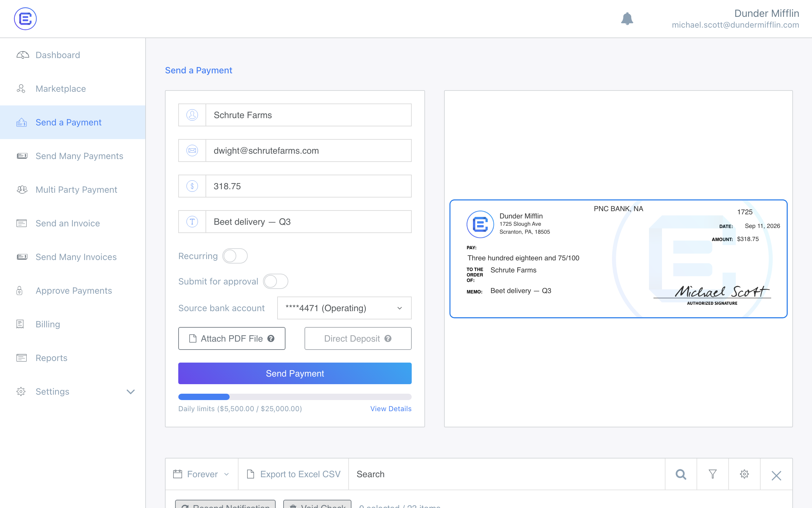Click the Multi Party Payment icon

[x=22, y=190]
